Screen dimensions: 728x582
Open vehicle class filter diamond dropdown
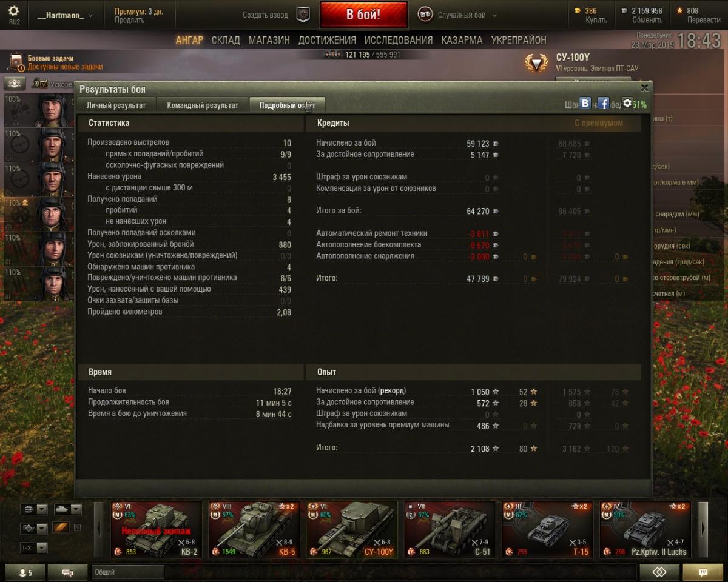click(33, 528)
